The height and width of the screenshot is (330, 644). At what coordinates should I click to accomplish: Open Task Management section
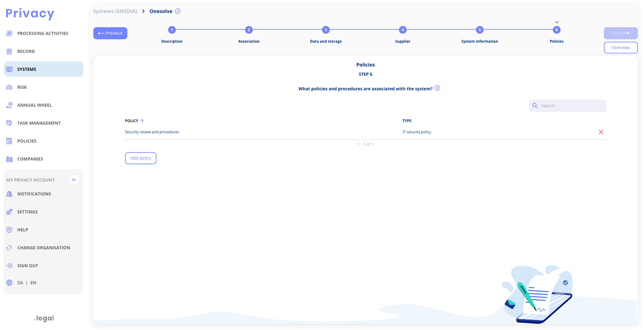(44, 123)
